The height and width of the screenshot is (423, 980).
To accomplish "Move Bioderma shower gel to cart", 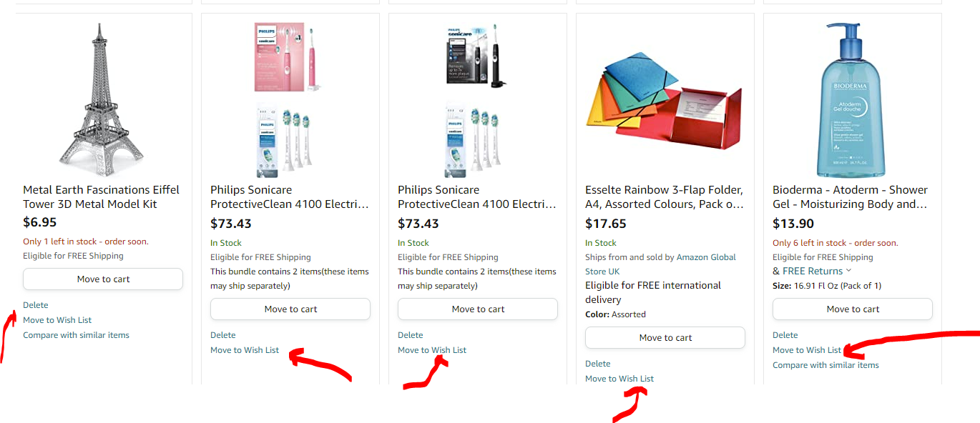I will click(853, 309).
